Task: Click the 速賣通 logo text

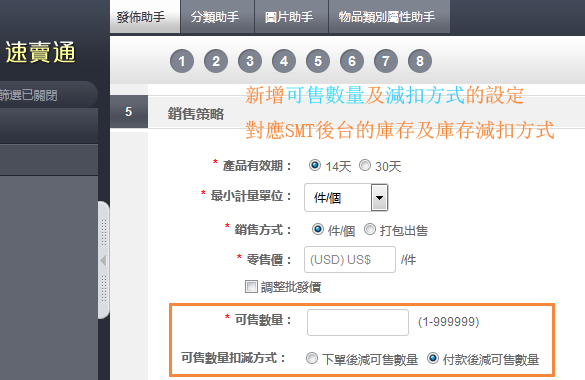Action: click(x=40, y=52)
